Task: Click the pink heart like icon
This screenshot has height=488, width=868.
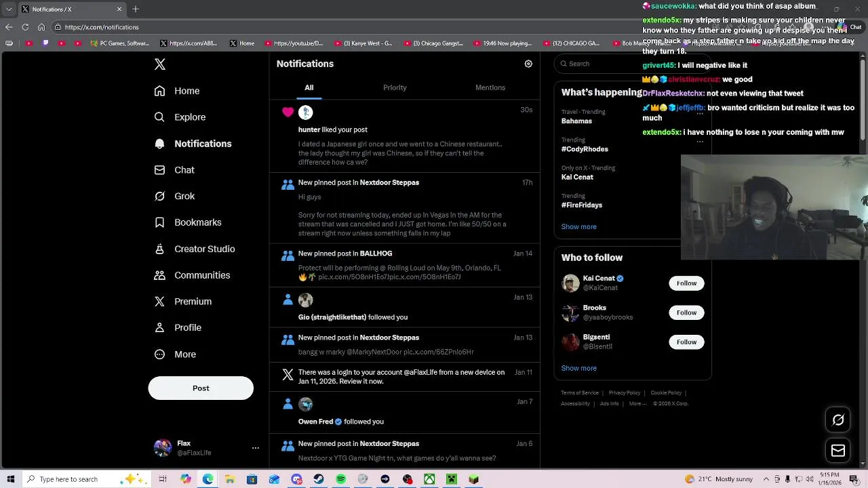Action: click(x=288, y=113)
